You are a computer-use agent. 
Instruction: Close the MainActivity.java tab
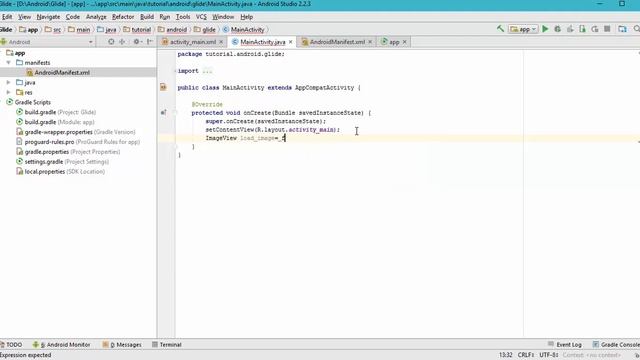(x=291, y=42)
